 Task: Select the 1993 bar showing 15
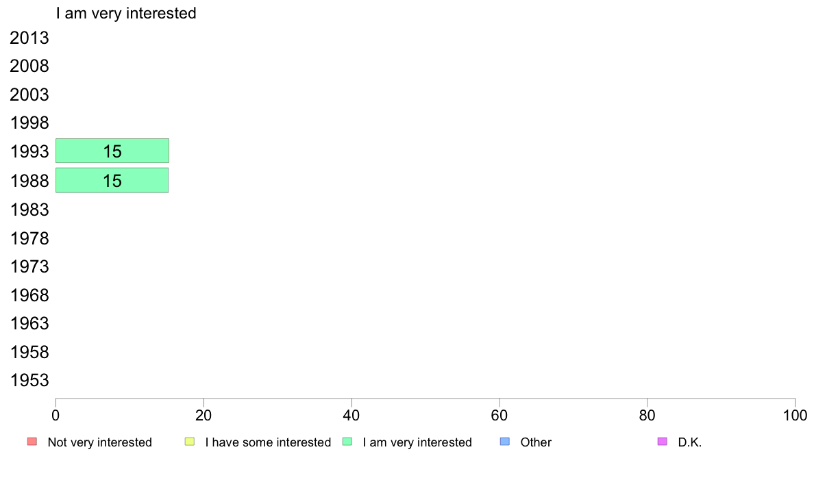coord(112,151)
